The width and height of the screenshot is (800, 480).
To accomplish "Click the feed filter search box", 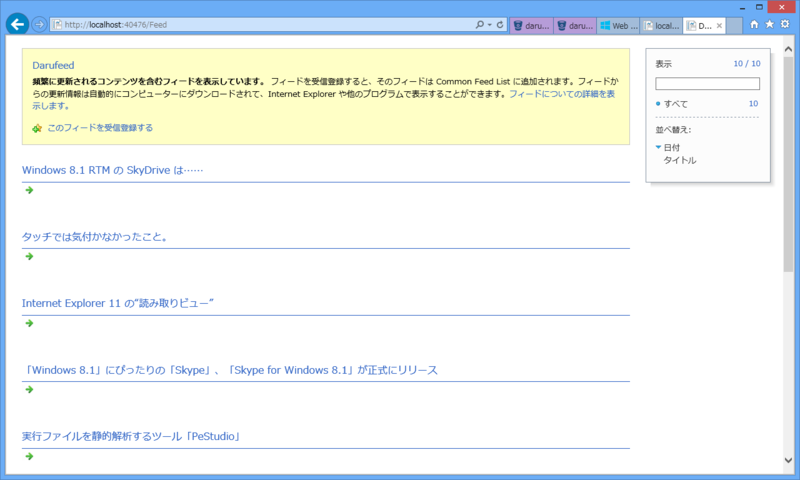I will click(x=707, y=83).
